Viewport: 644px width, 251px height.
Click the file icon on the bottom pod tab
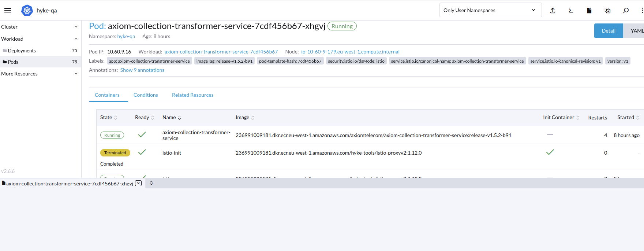tap(4, 183)
